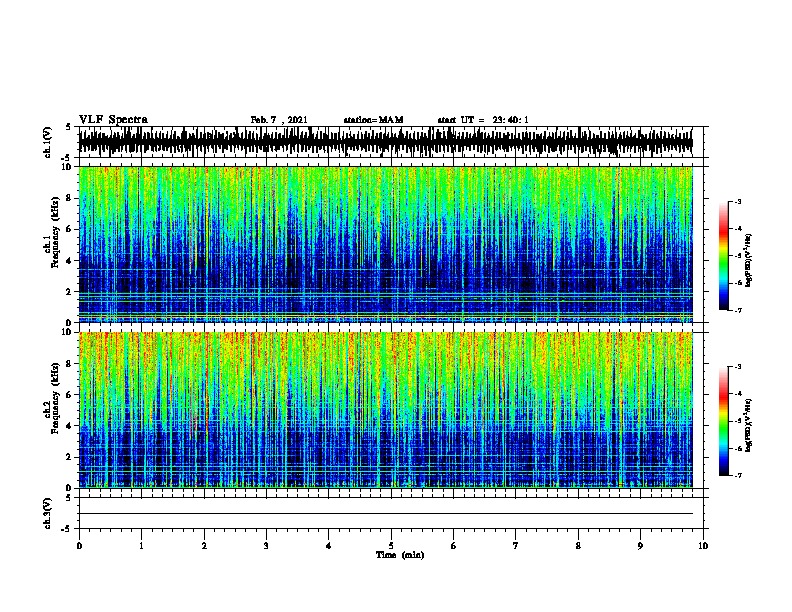
Task: Click inside the ch.2 spectrogram panel
Action: coord(386,410)
